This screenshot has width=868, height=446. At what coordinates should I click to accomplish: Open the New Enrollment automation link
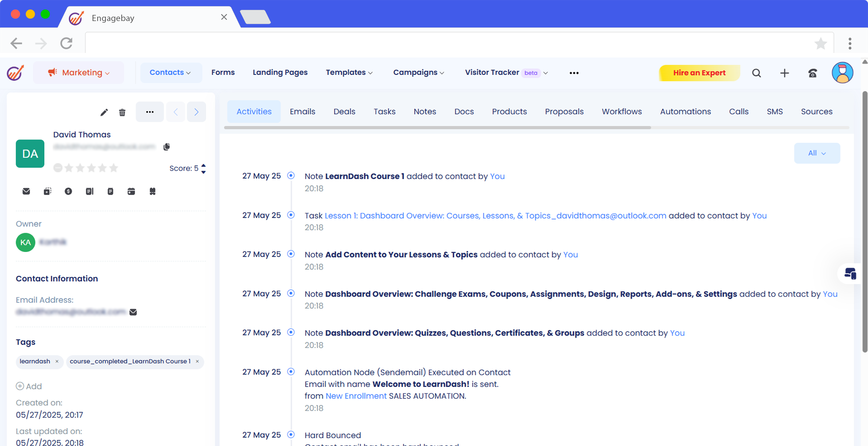click(x=356, y=396)
